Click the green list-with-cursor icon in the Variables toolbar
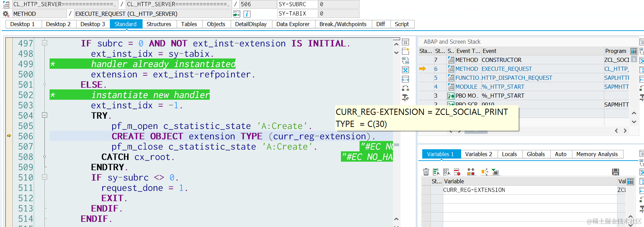The image size is (644, 227). point(436,172)
